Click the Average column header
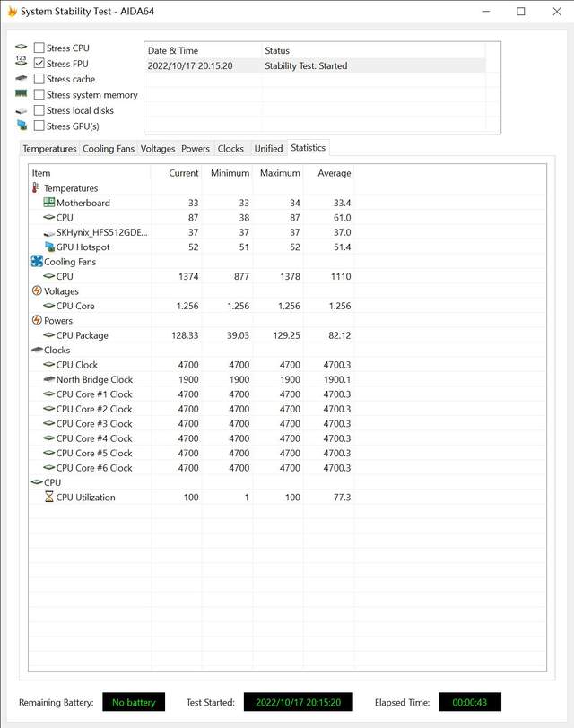The image size is (574, 728). tap(329, 173)
